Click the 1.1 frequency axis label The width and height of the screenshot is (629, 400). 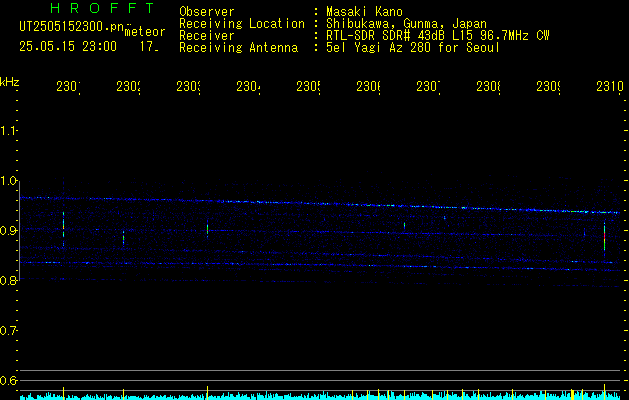coord(9,130)
